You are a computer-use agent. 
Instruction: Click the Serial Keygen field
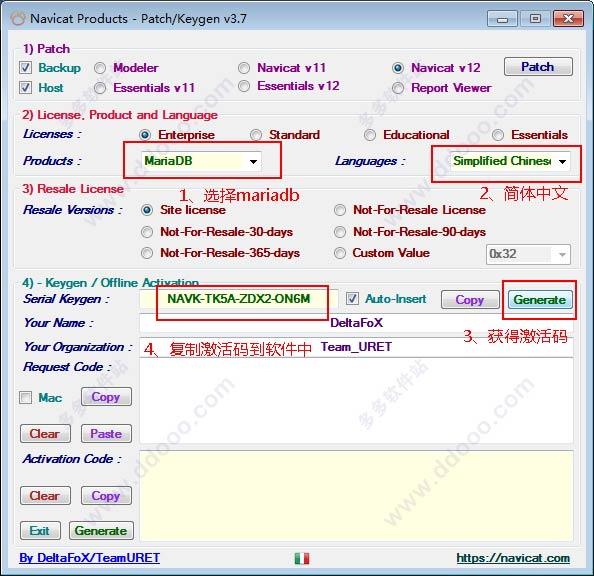(x=239, y=299)
